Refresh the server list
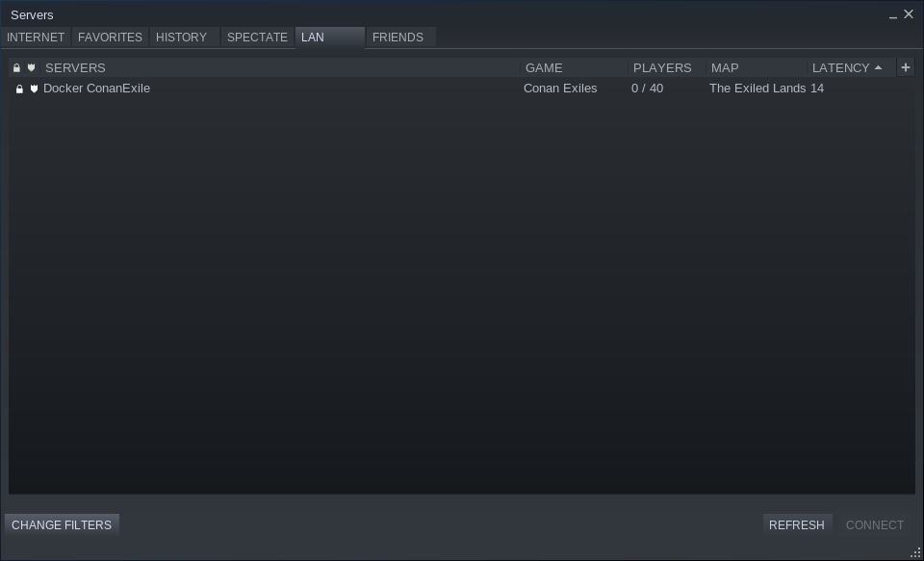This screenshot has width=924, height=561. 797,525
